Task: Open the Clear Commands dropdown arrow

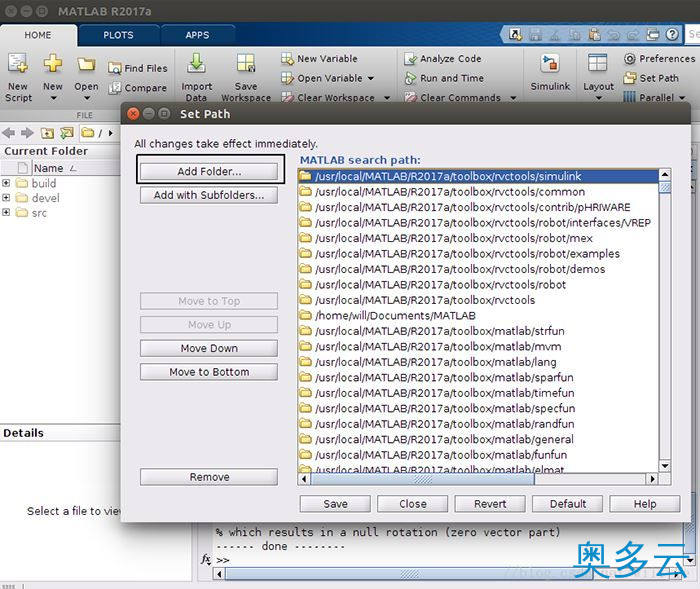Action: click(x=513, y=98)
